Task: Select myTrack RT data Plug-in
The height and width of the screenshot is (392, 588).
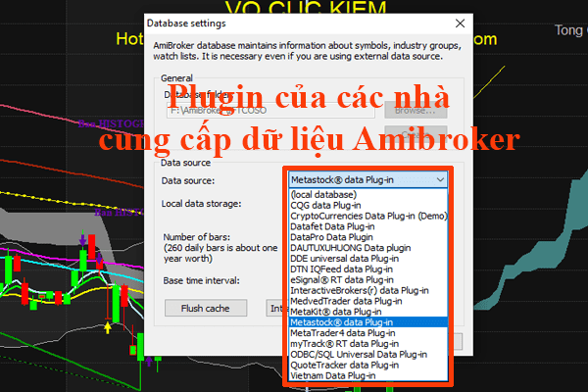Action: 367,344
